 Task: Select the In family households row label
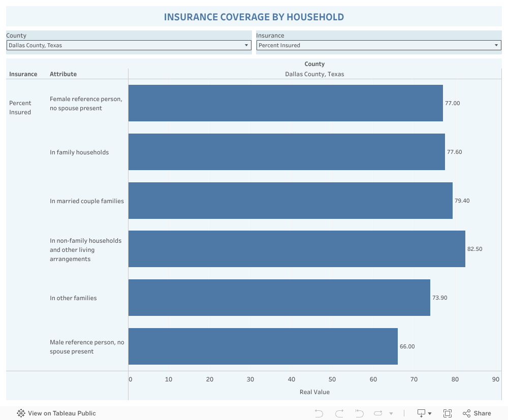coord(79,152)
